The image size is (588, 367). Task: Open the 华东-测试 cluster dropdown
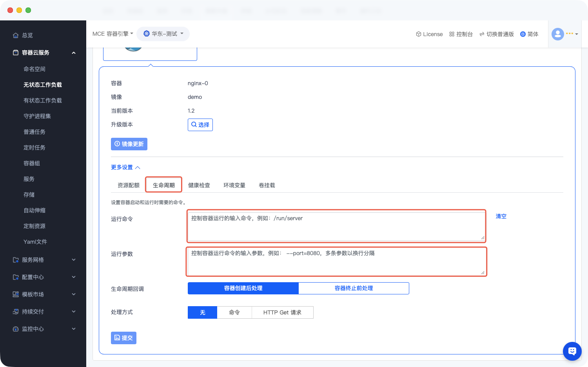[x=163, y=34]
